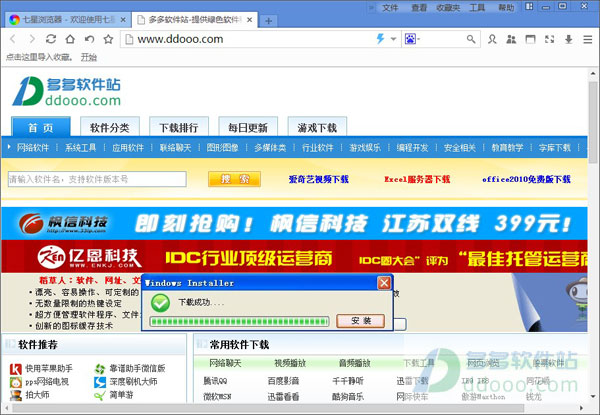The height and width of the screenshot is (415, 600).
Task: Click the 多多软件站 ddooo.com logo
Action: pyautogui.click(x=67, y=91)
